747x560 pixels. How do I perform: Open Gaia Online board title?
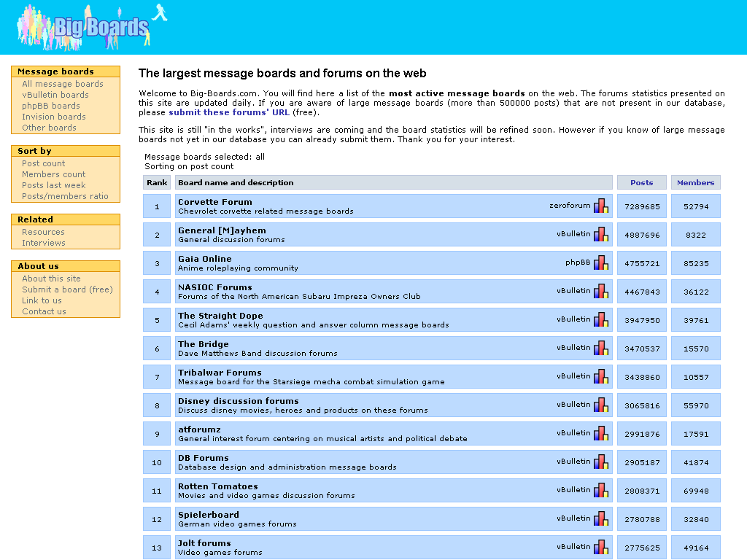[205, 259]
